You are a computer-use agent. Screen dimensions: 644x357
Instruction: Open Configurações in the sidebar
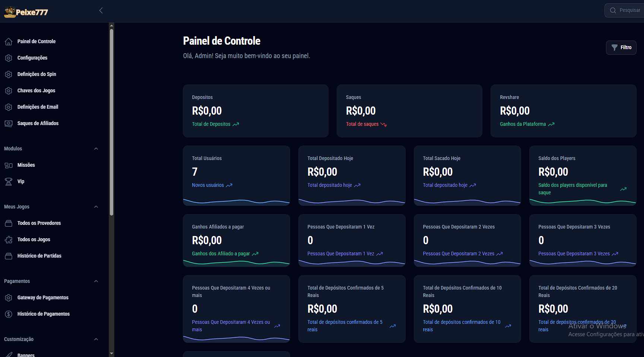tap(32, 58)
